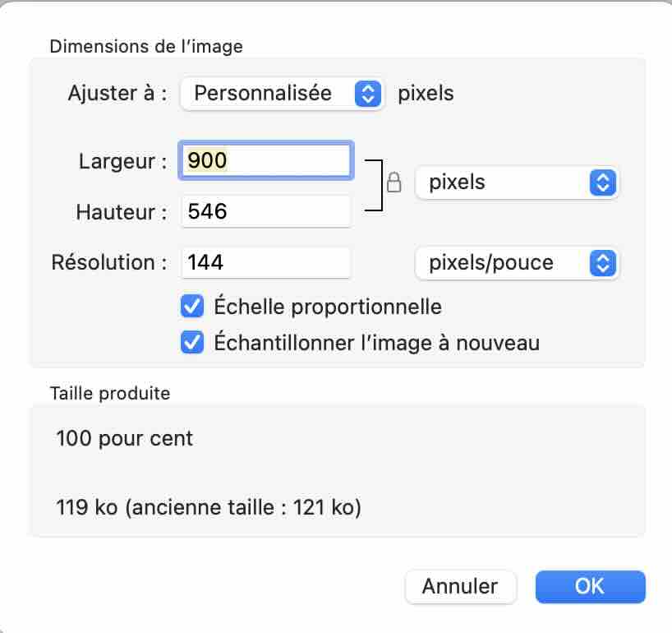
Task: Select the Hauteur field showing 546
Action: point(266,211)
